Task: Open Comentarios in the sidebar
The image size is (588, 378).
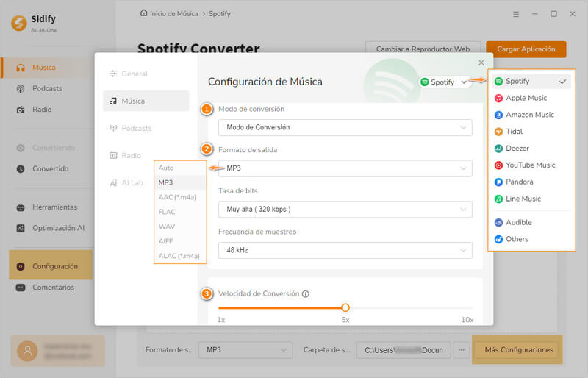Action: tap(53, 288)
